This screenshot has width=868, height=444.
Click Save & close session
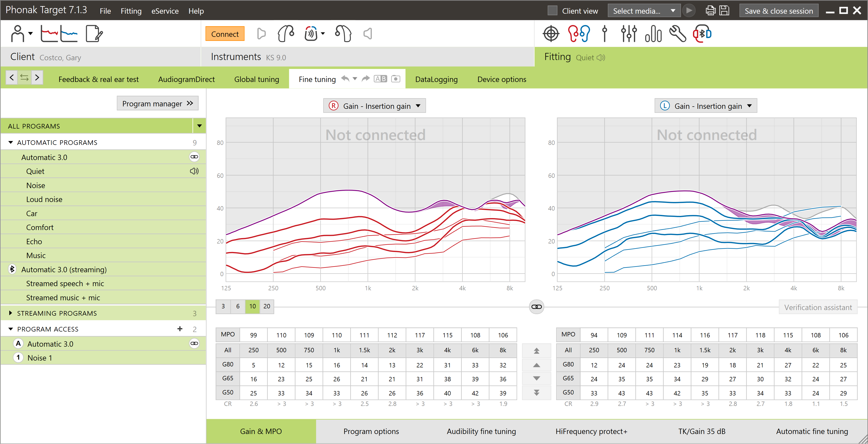pyautogui.click(x=779, y=11)
